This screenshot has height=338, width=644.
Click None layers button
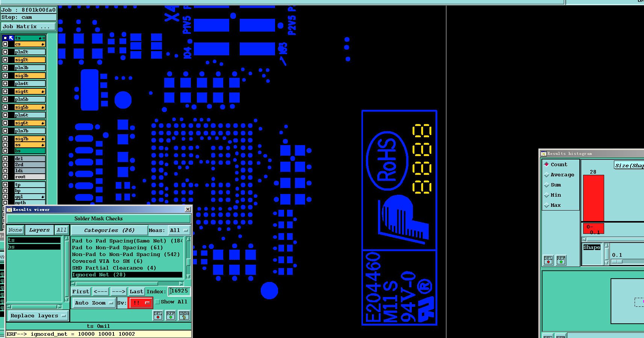[15, 230]
